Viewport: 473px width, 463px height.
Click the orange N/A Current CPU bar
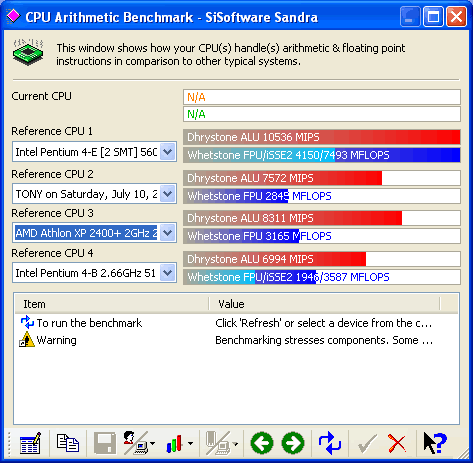[322, 97]
